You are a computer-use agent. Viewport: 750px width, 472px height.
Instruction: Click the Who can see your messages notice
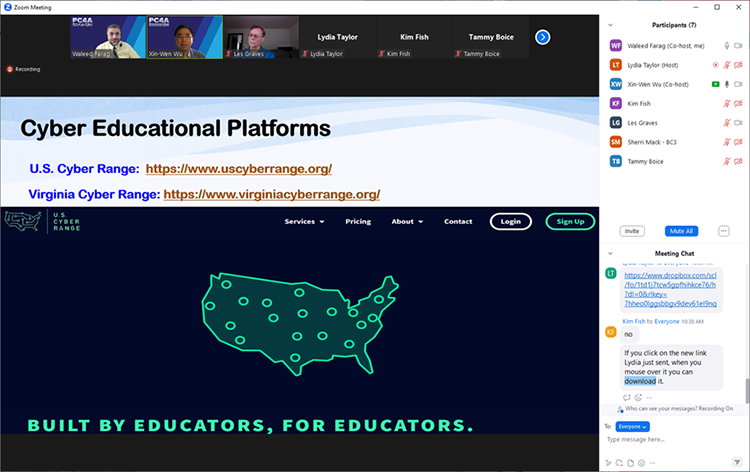tap(675, 409)
